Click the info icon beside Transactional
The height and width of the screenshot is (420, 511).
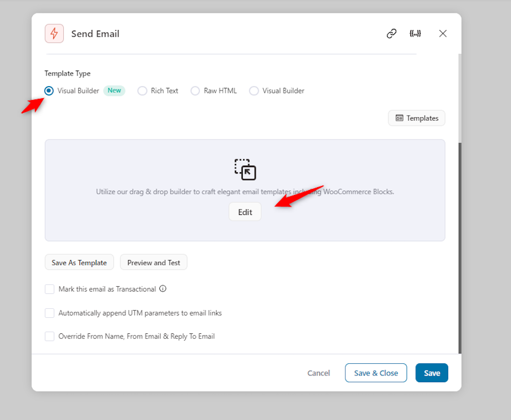click(x=163, y=288)
